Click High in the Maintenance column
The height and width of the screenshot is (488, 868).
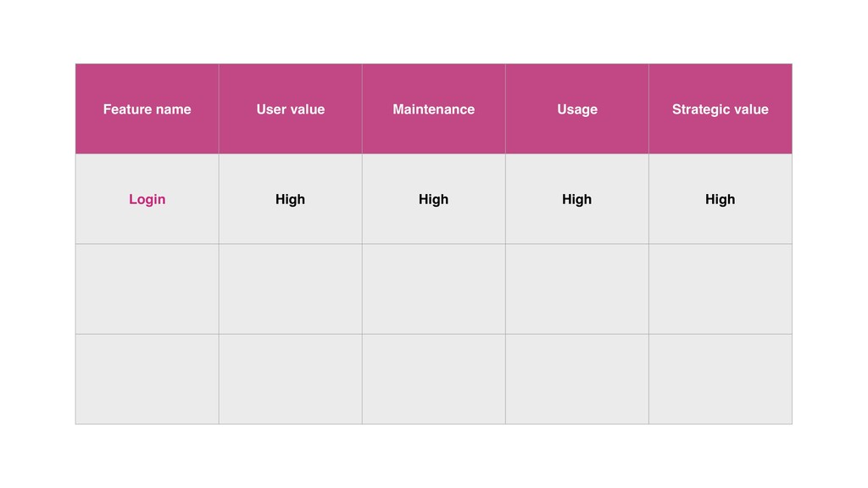(x=433, y=199)
